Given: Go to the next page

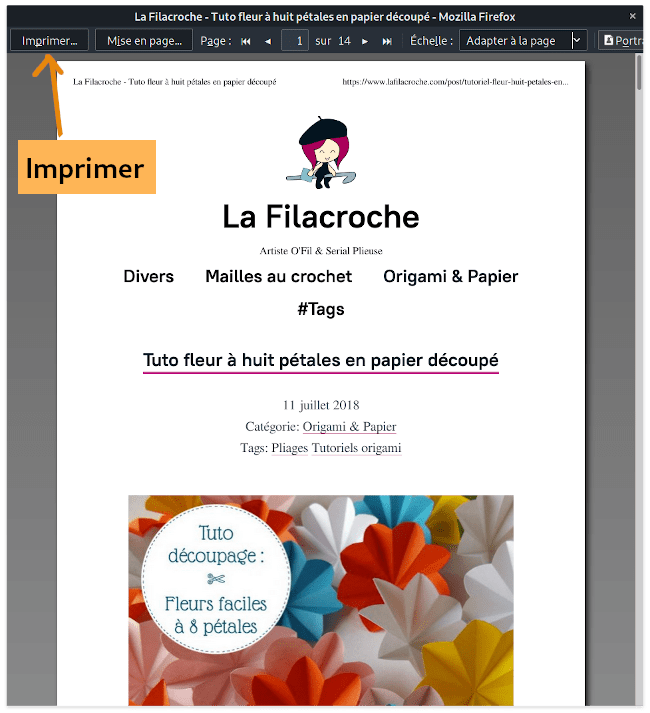Looking at the screenshot, I should click(x=365, y=41).
